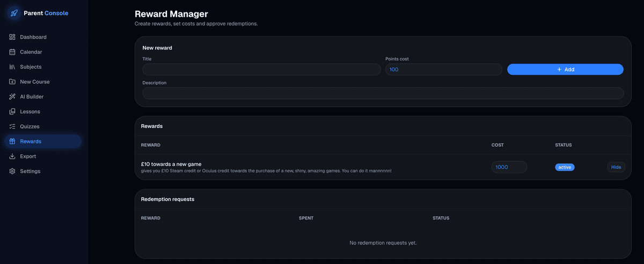Click the SPENT column header
Viewport: 644px width, 264px height.
306,218
